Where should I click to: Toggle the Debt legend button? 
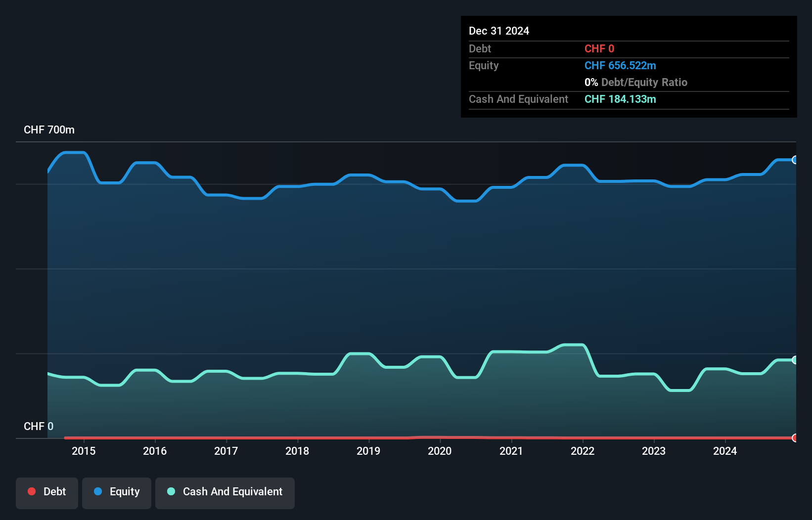point(47,493)
